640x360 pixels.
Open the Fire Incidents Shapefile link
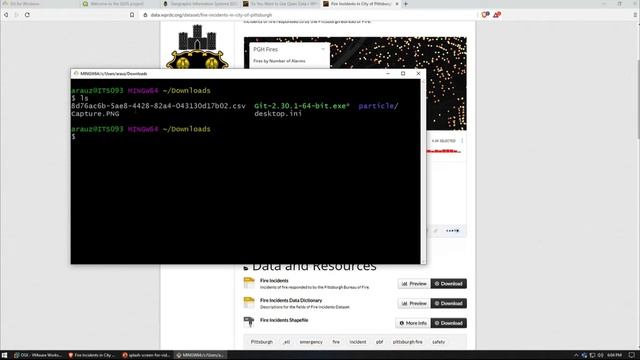(x=284, y=320)
